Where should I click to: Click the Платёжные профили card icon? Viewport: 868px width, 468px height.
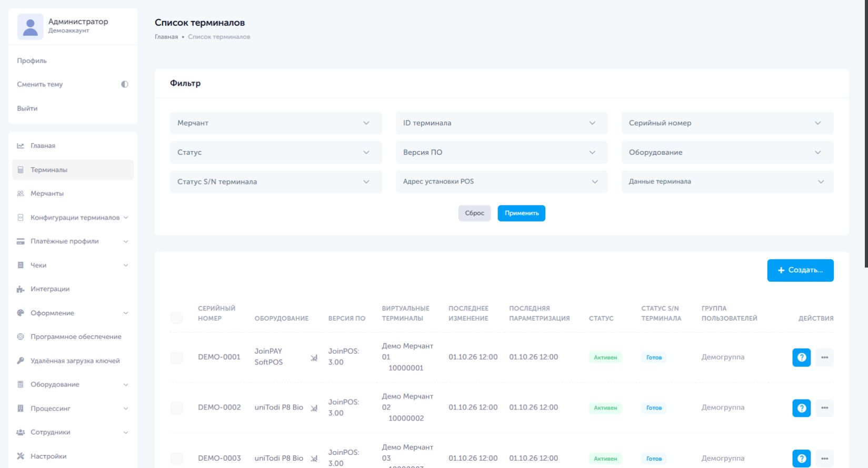(21, 242)
